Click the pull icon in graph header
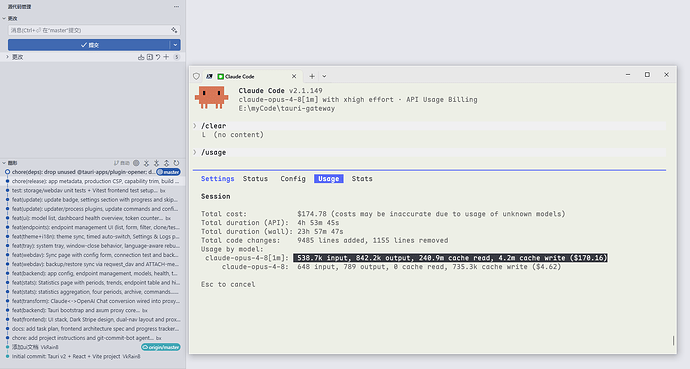Image resolution: width=690 pixels, height=369 pixels. point(156,163)
